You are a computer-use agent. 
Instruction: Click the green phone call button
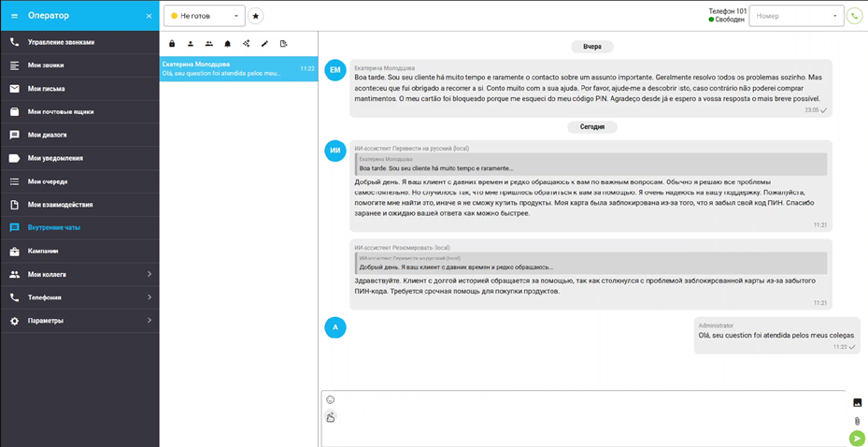854,16
